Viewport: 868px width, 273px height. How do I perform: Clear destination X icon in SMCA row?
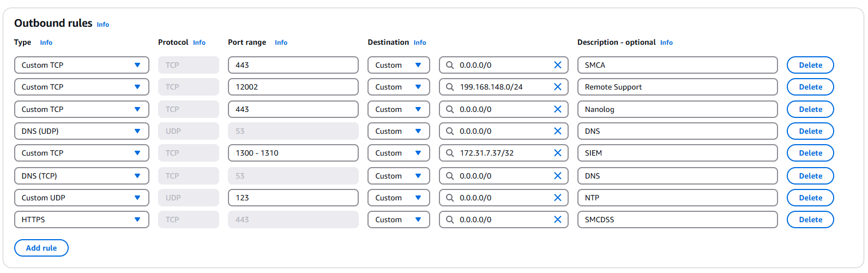tap(557, 65)
